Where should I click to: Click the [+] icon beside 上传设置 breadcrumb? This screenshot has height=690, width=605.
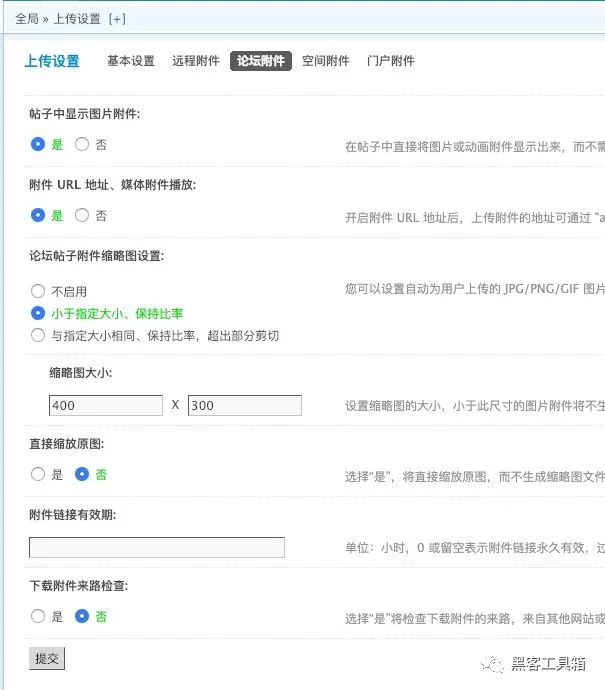[x=117, y=19]
